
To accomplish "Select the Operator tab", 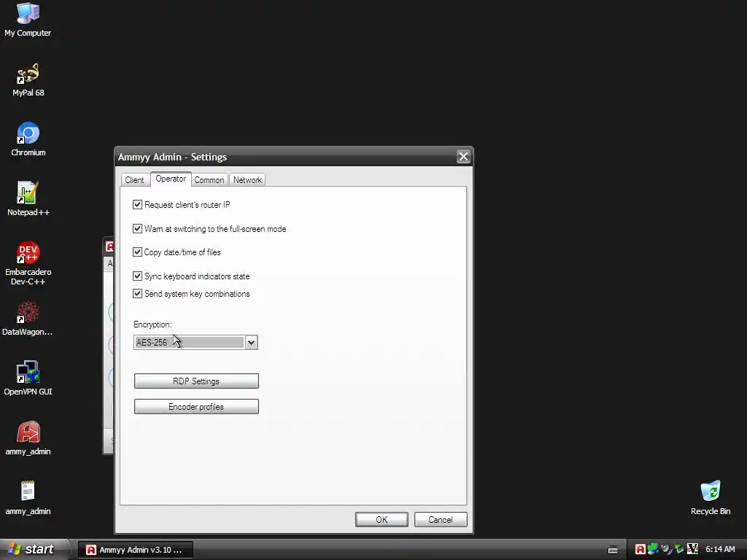I will point(171,179).
